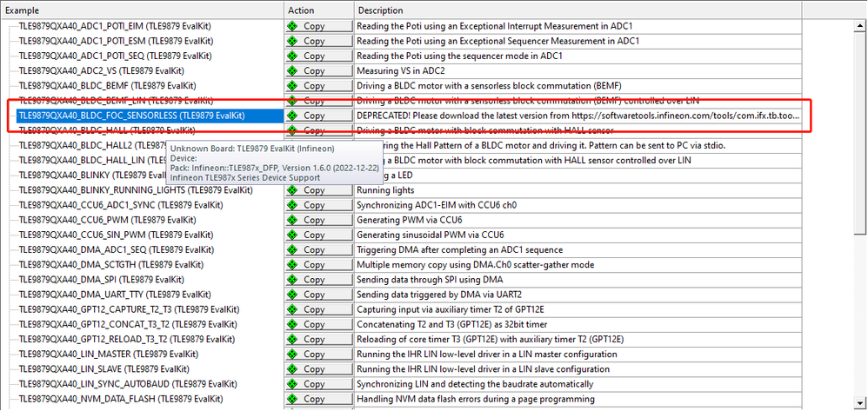This screenshot has height=411, width=868.
Task: Click description 'Sending data through SPI using DMA'
Action: click(x=430, y=280)
